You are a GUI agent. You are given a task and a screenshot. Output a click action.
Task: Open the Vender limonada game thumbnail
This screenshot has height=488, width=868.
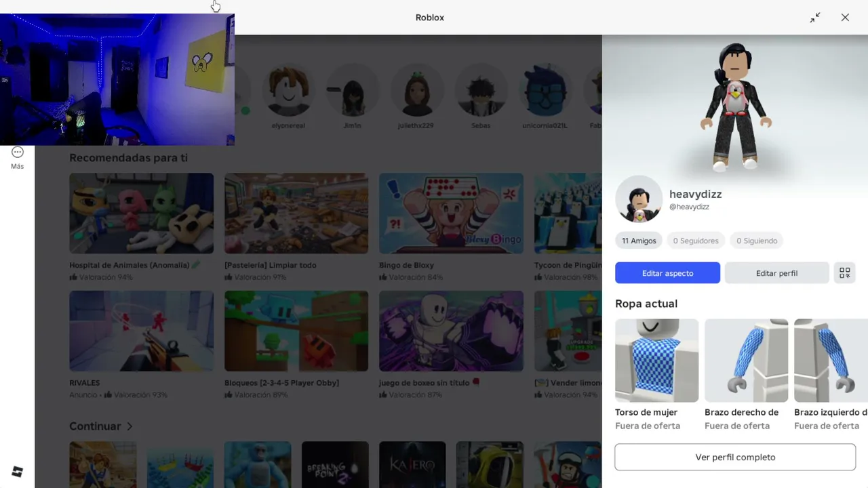(x=568, y=331)
